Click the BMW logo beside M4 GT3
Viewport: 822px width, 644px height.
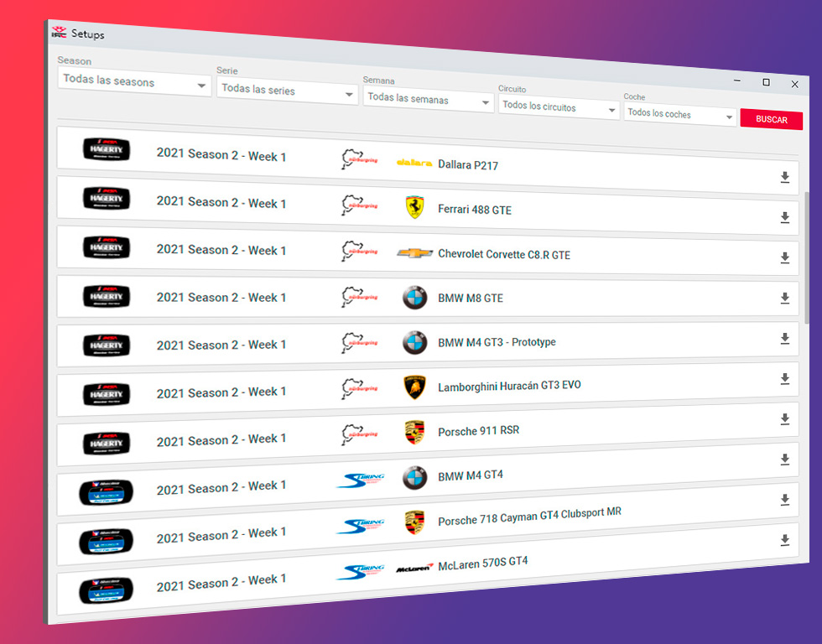[414, 343]
